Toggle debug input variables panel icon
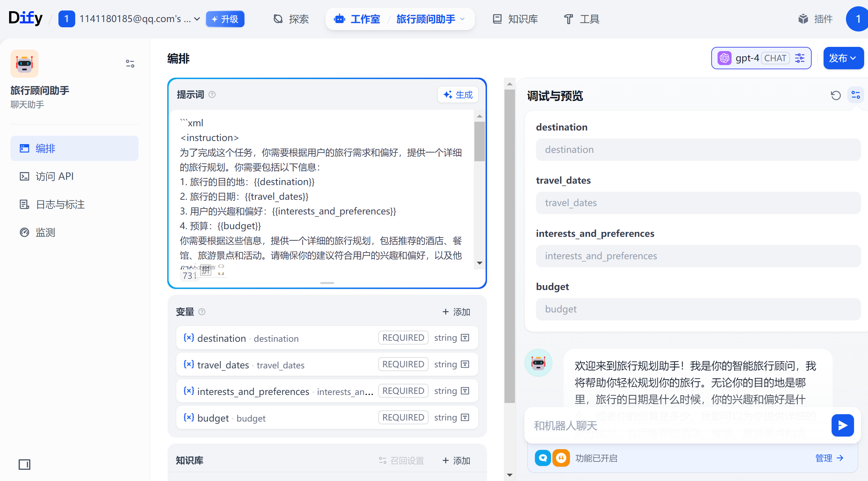This screenshot has width=868, height=481. (855, 95)
